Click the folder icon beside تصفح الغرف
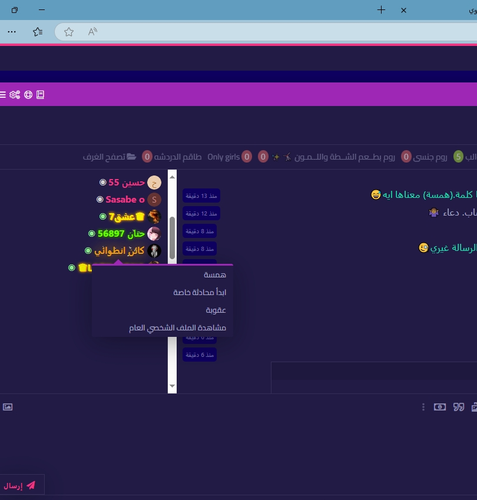This screenshot has height=500, width=477. tap(132, 156)
